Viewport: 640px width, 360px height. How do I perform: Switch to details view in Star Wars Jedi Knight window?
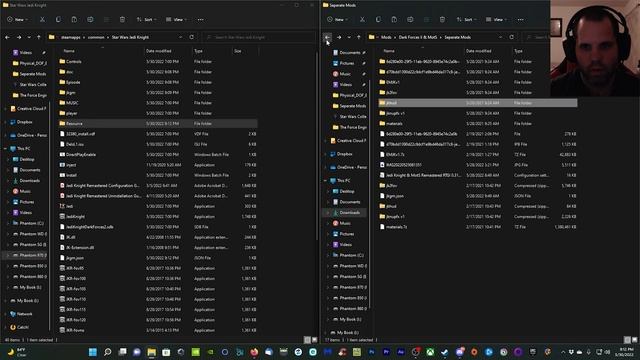pos(307,340)
